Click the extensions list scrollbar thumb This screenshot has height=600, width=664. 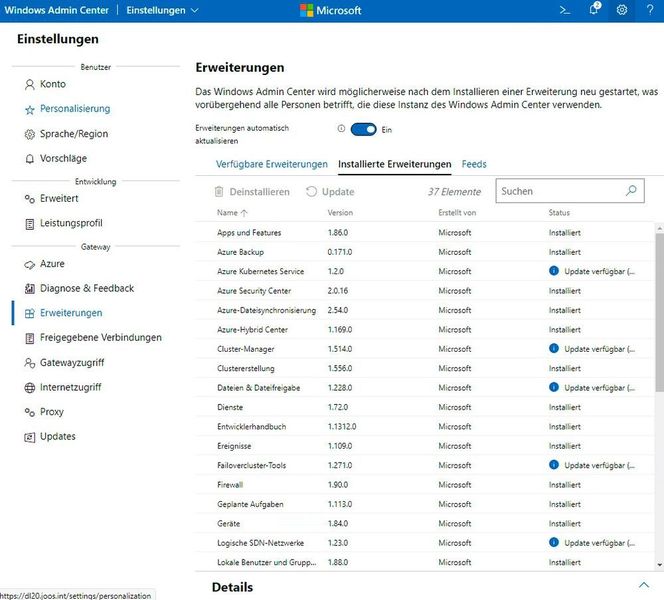coord(659,312)
